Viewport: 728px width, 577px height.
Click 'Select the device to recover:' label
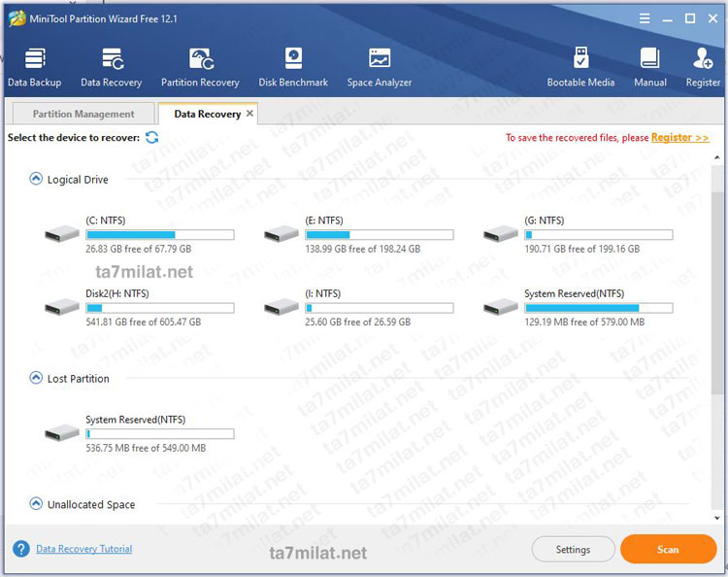pos(74,138)
